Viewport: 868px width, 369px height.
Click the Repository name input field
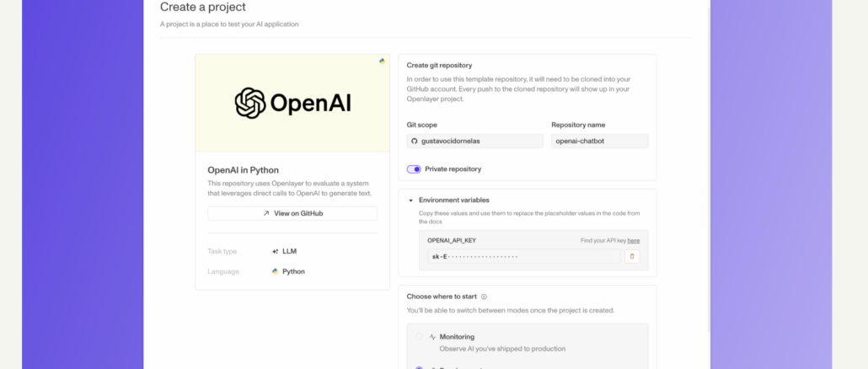click(599, 141)
